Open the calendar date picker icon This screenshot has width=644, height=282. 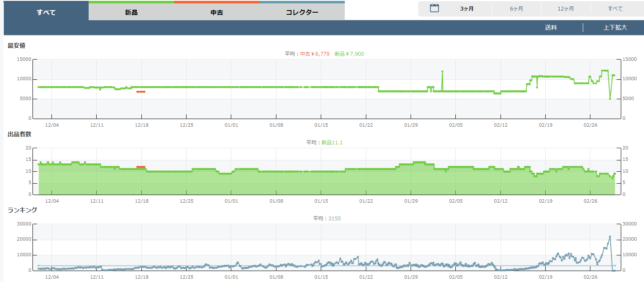[x=434, y=8]
